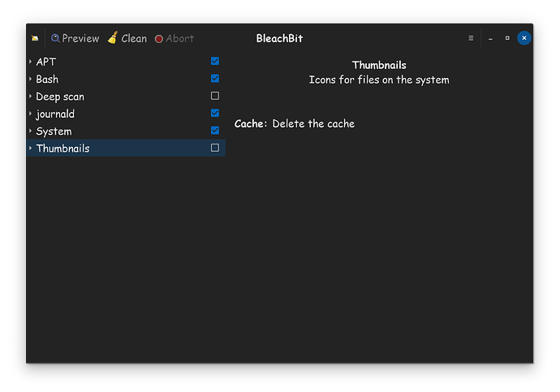The width and height of the screenshot is (560, 392).
Task: Uncheck the Bash checkbox
Action: point(214,78)
